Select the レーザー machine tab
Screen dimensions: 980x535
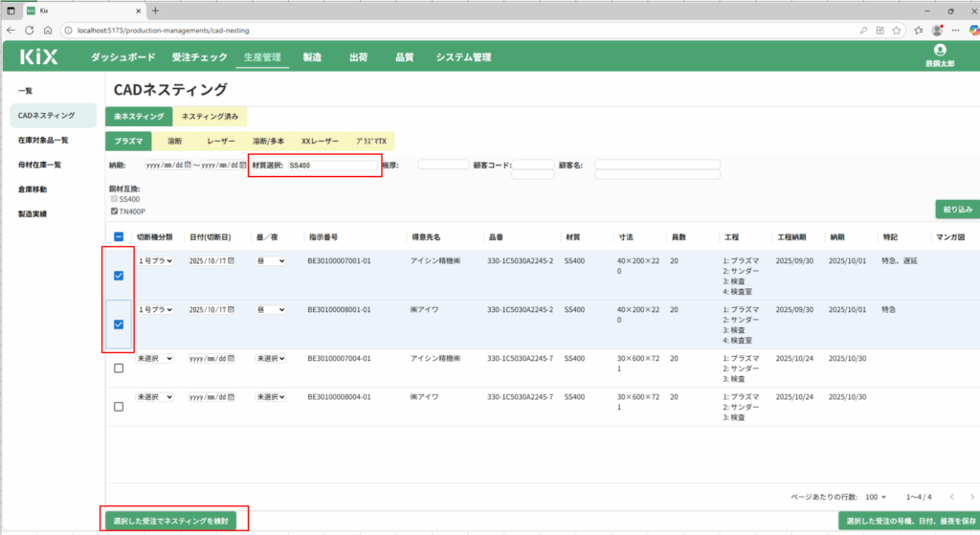(221, 141)
